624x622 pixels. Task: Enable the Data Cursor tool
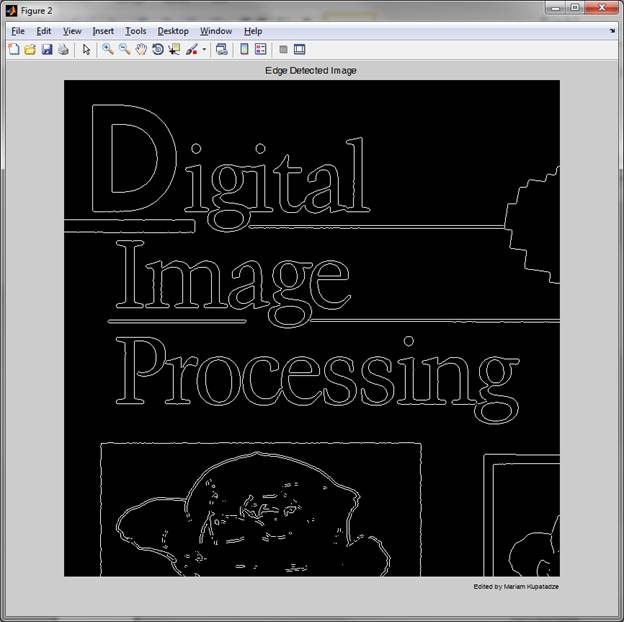[x=174, y=49]
